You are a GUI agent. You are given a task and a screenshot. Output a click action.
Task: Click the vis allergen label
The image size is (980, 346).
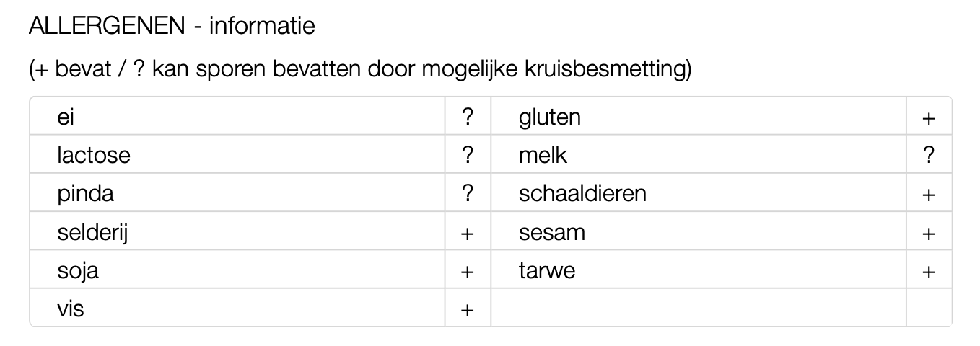tap(71, 310)
